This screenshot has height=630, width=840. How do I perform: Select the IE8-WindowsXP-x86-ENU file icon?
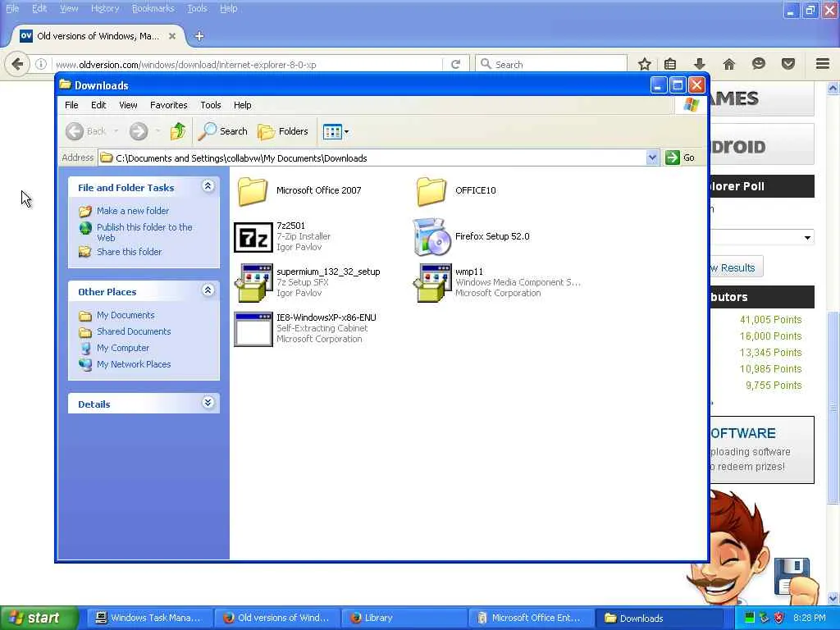coord(253,329)
